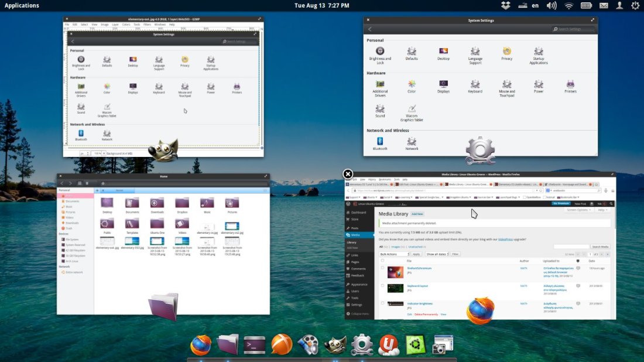Viewport: 644px width, 362px height.
Task: Select Media in the WordPress admin sidebar
Action: point(354,234)
